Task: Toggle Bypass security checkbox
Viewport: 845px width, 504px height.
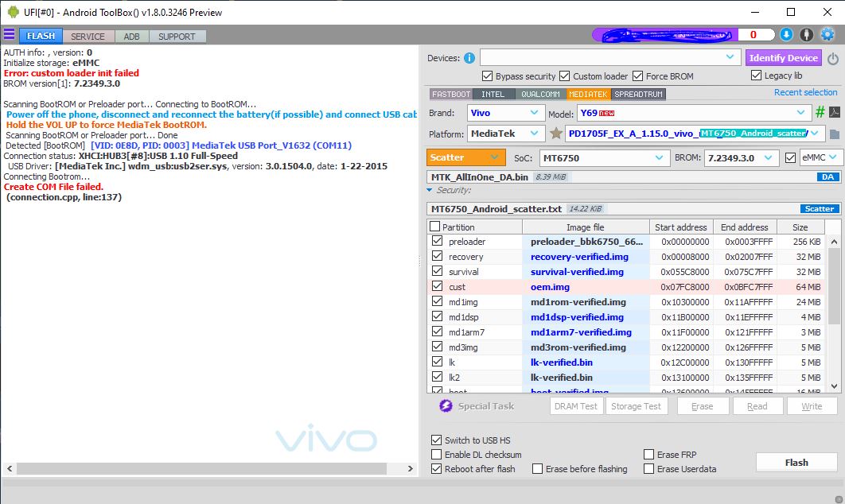Action: (487, 76)
